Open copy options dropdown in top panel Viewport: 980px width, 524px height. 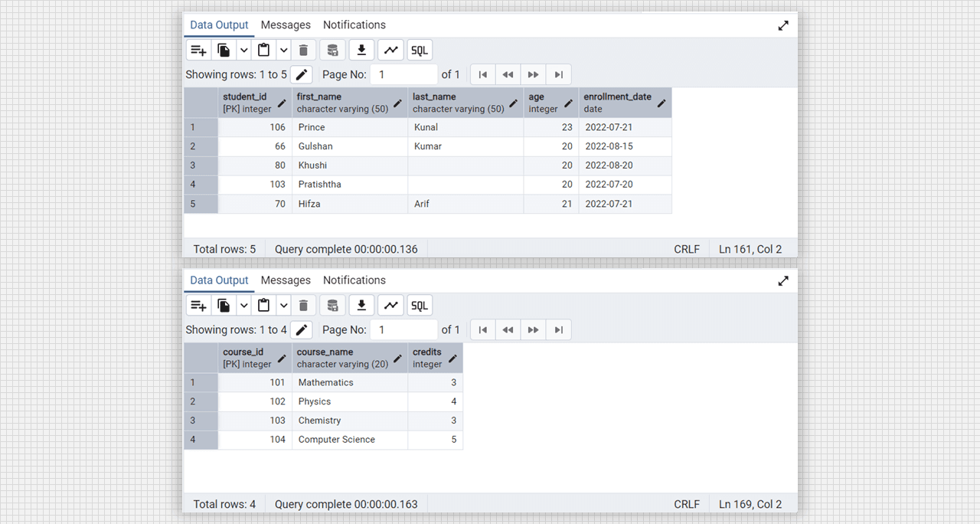(x=243, y=51)
